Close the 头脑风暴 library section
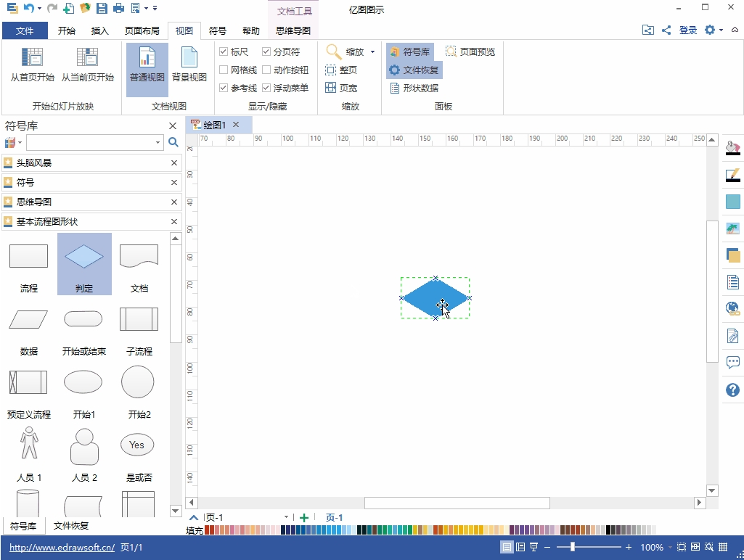The height and width of the screenshot is (560, 744). point(174,163)
